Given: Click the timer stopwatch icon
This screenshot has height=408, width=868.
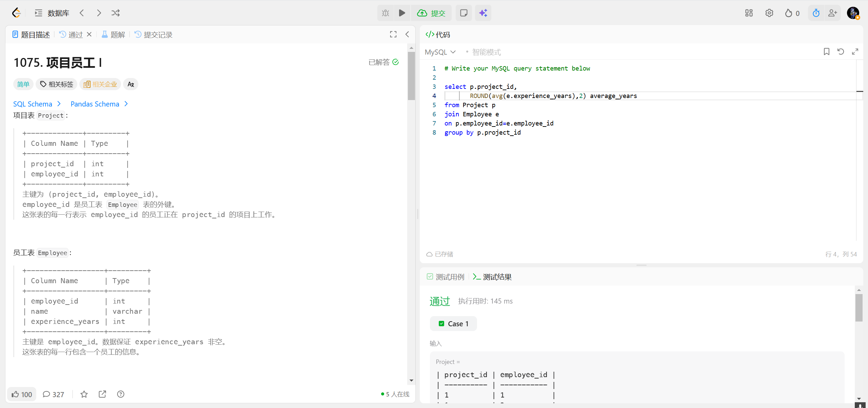Looking at the screenshot, I should pyautogui.click(x=816, y=13).
